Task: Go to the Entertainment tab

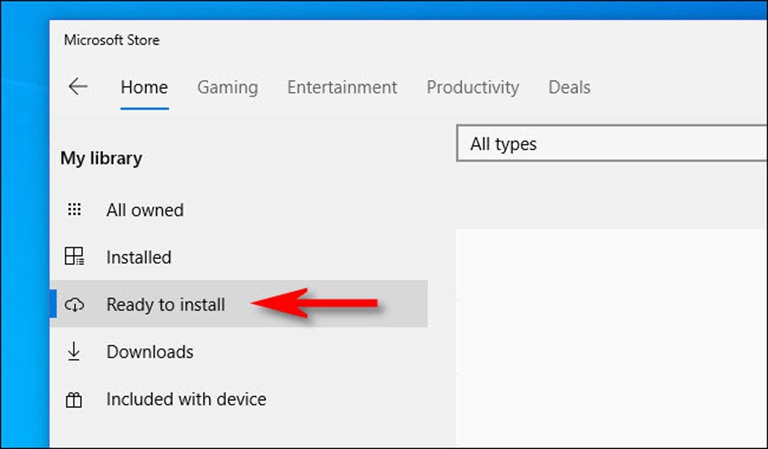Action: pos(342,87)
